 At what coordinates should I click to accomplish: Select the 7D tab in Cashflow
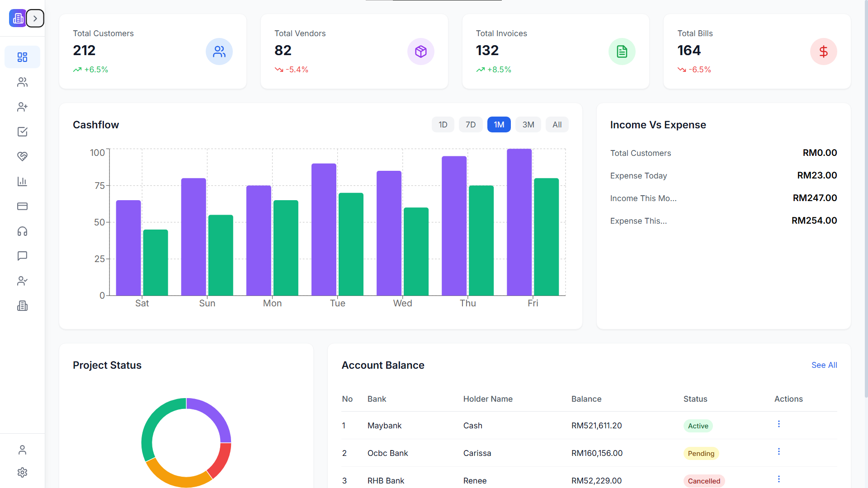pos(471,124)
